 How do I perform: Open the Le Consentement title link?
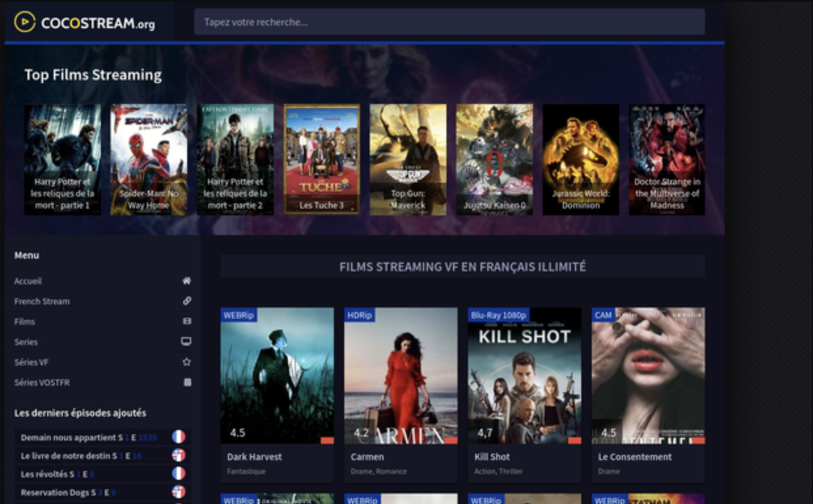tap(635, 457)
